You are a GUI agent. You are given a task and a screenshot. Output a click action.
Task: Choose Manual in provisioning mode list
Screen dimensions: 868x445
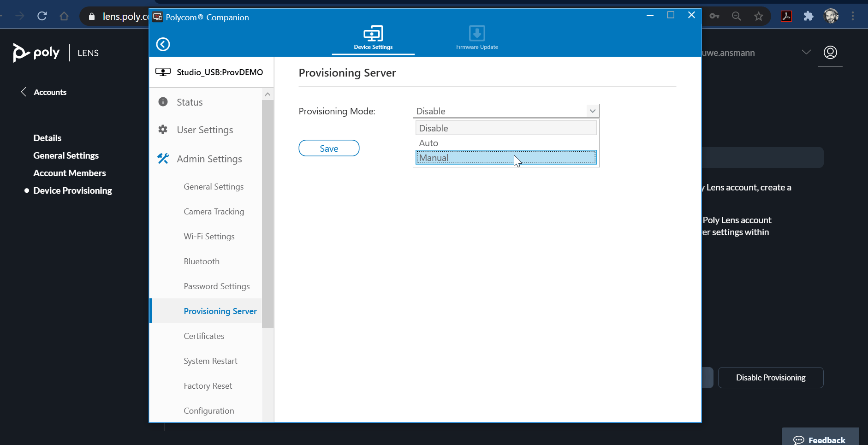coord(506,158)
